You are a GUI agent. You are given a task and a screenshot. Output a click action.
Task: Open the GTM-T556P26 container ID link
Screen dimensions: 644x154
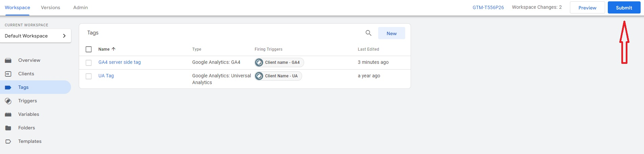(x=488, y=7)
